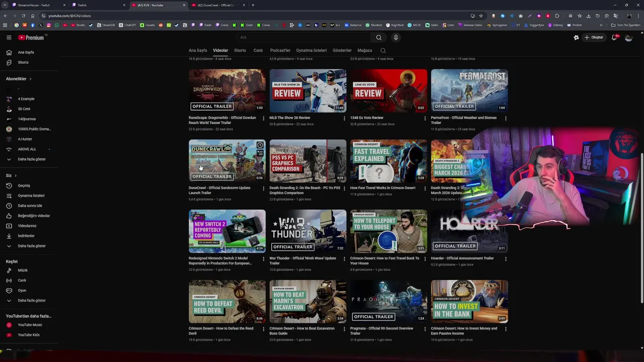
Task: Switch to channel Shorts tab
Action: [240, 50]
